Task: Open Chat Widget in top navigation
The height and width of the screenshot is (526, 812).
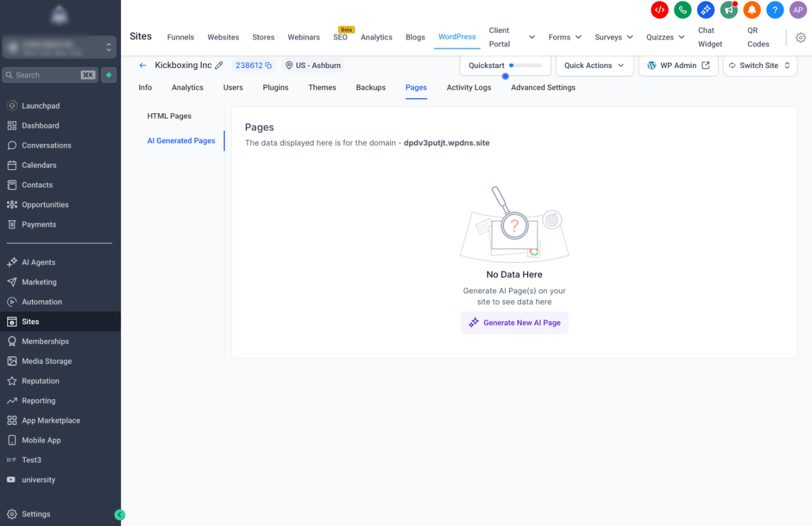Action: click(710, 37)
